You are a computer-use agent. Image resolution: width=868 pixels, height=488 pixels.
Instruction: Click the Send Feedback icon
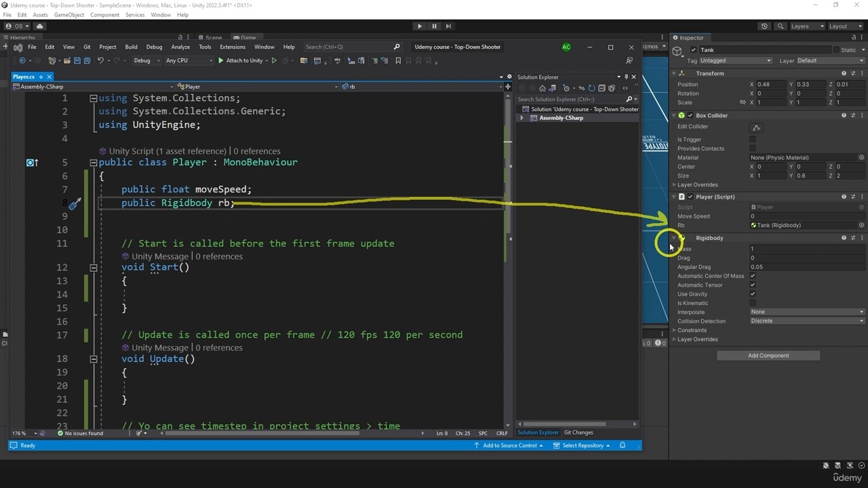pos(629,60)
